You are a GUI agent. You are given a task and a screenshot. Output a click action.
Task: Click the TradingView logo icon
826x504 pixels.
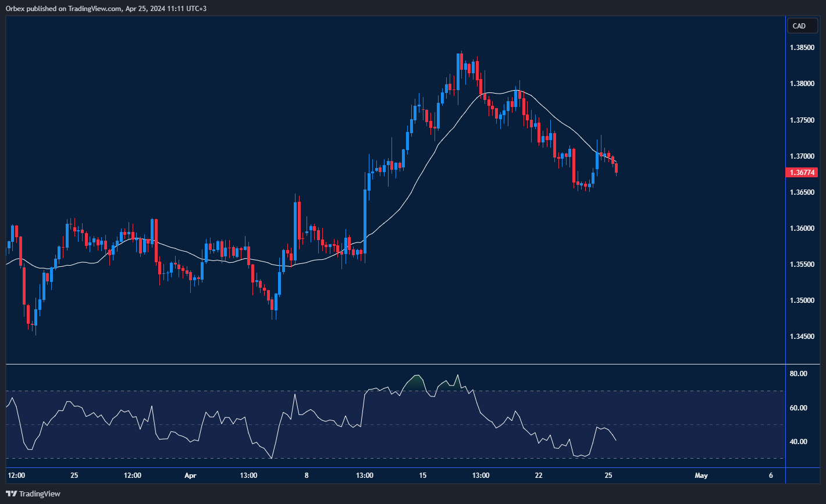pyautogui.click(x=13, y=494)
